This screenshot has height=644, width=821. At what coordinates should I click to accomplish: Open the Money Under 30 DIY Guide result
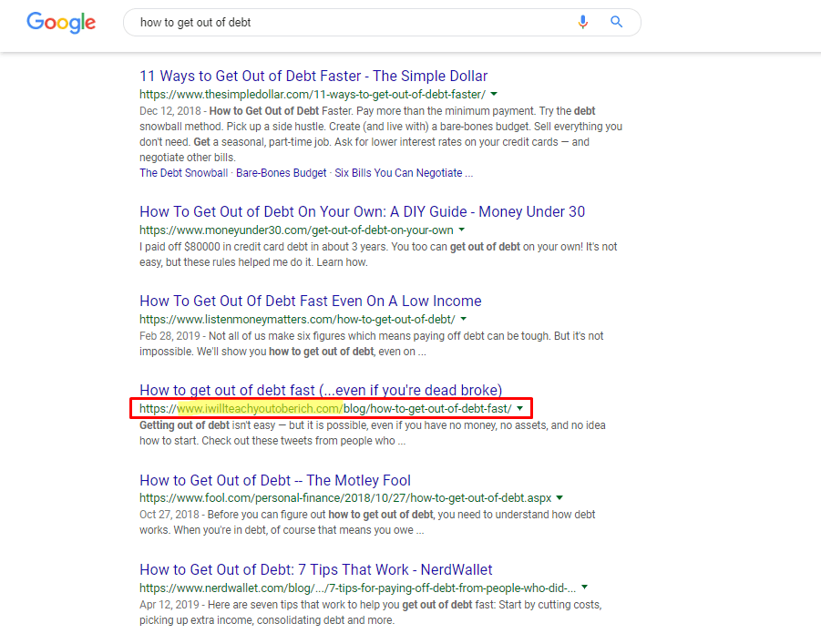(x=362, y=212)
